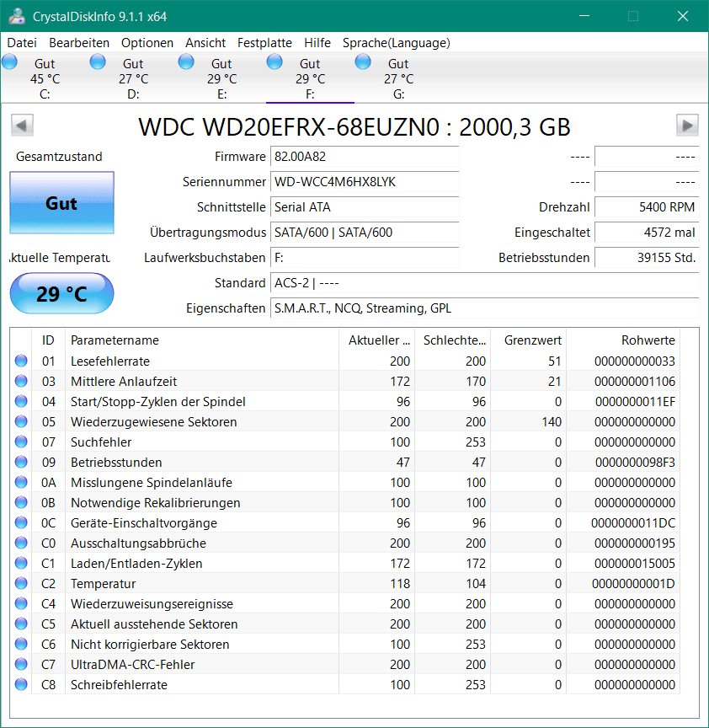Click status orb of Temperatur row
The height and width of the screenshot is (728, 709).
click(x=21, y=583)
